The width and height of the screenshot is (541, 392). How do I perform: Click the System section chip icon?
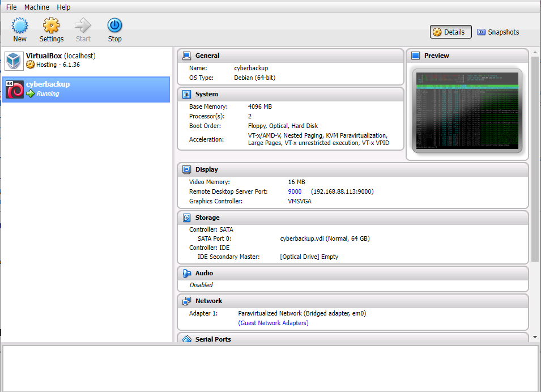[186, 94]
